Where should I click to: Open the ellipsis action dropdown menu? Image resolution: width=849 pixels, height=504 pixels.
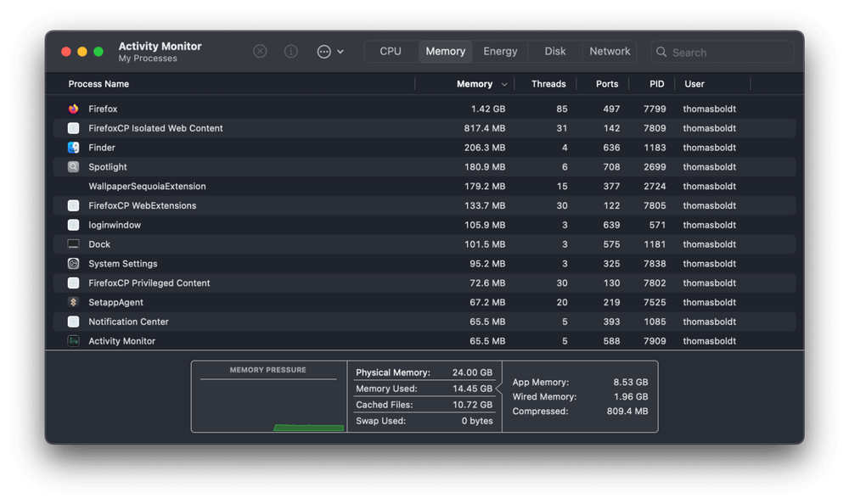330,52
